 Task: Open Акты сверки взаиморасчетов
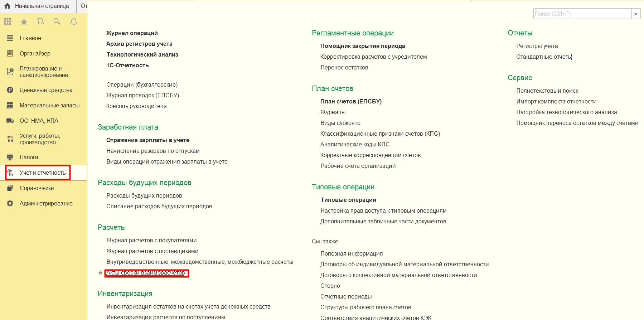tap(145, 273)
